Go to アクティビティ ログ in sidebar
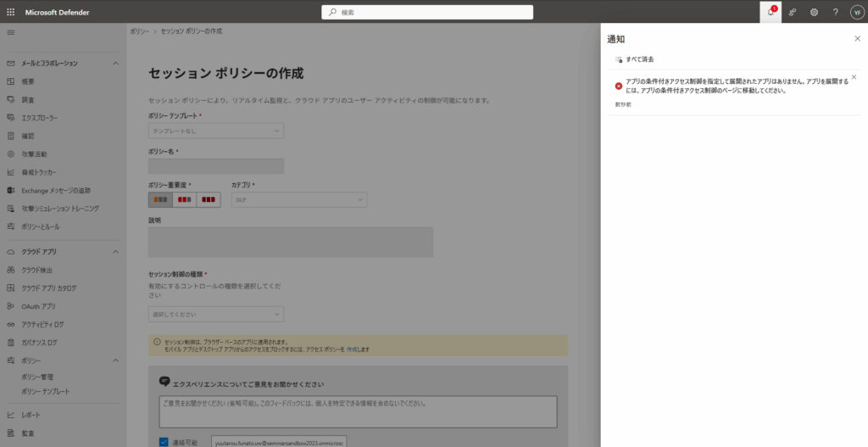Screen dimensions: 868x447 click(x=42, y=324)
